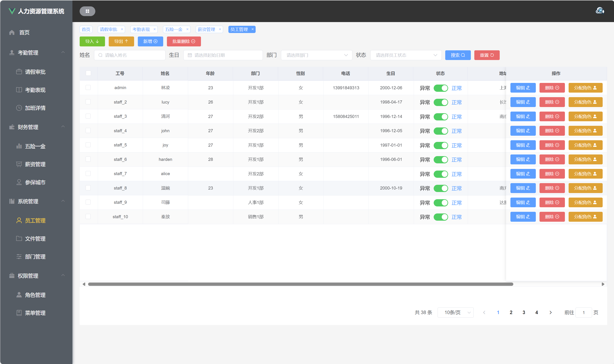Click the 部门管理 sliders icon

click(19, 257)
